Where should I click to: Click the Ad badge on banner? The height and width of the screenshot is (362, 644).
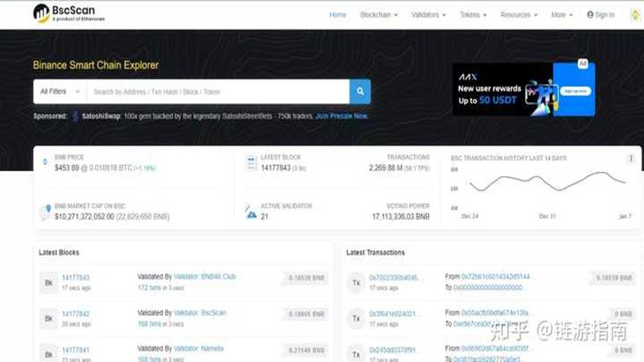click(x=583, y=63)
